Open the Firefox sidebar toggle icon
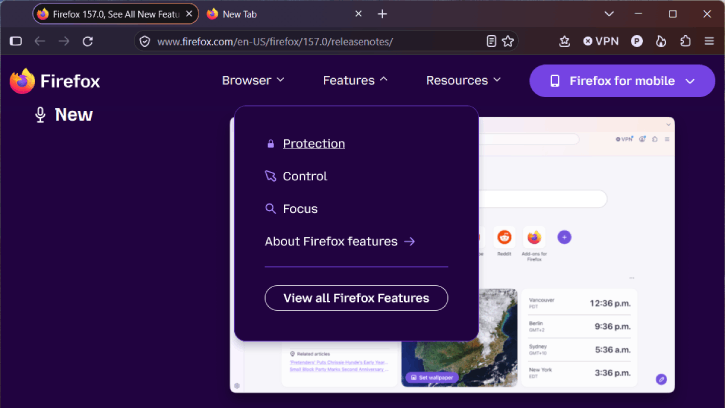The width and height of the screenshot is (725, 408). (16, 41)
